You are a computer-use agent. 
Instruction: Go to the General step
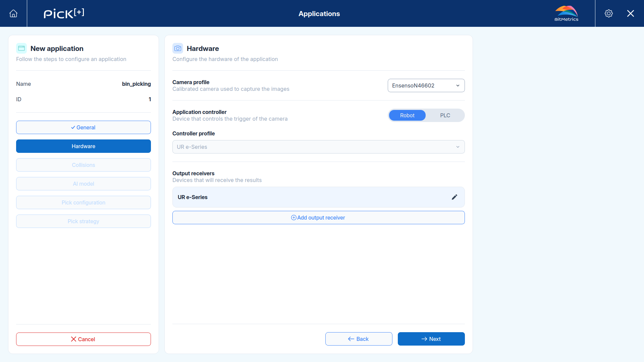(x=84, y=127)
